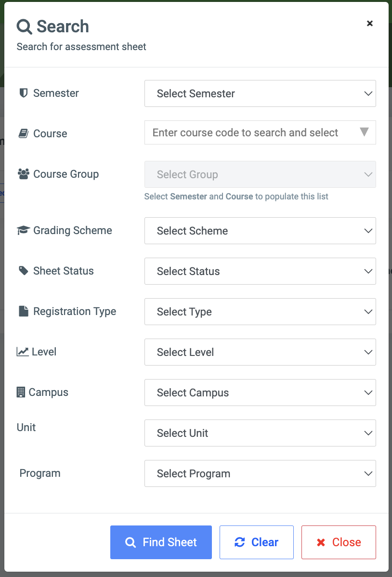Open the Select Campus dropdown
This screenshot has height=577, width=392.
tap(260, 393)
